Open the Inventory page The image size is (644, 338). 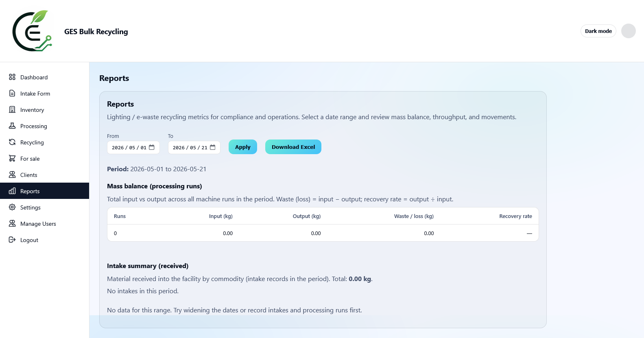tap(44, 110)
